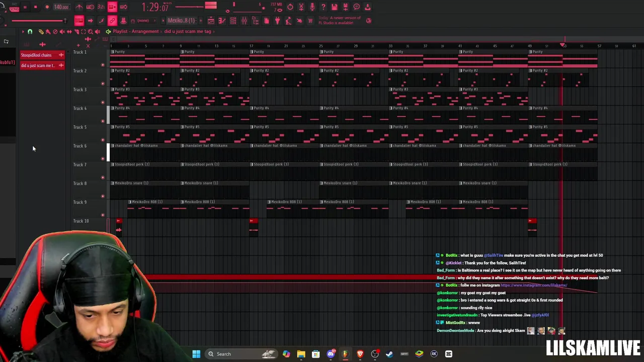644x362 pixels.
Task: Open the Windows Start menu
Action: (196, 354)
